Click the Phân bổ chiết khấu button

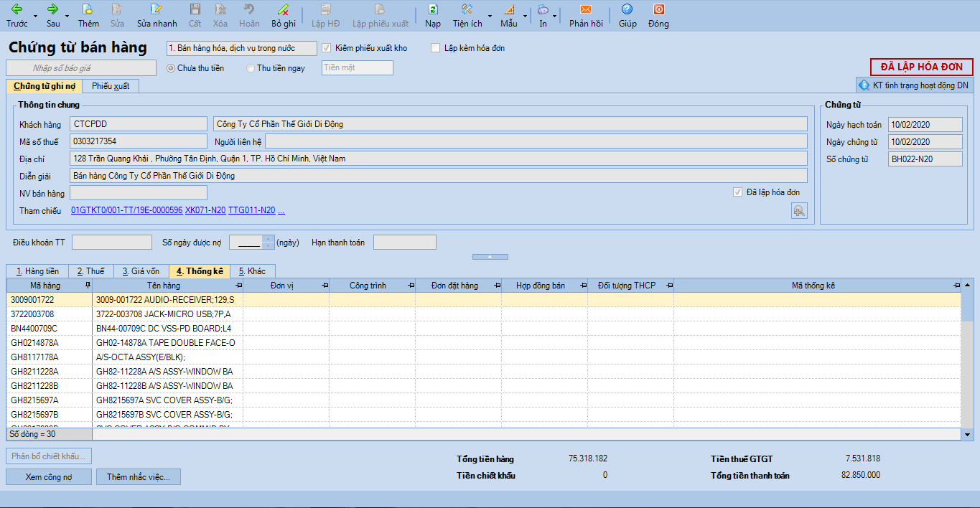pyautogui.click(x=49, y=456)
